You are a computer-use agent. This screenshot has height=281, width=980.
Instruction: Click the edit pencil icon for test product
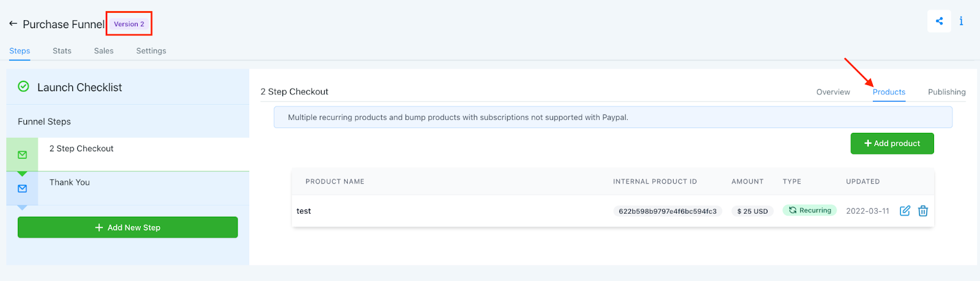point(905,211)
